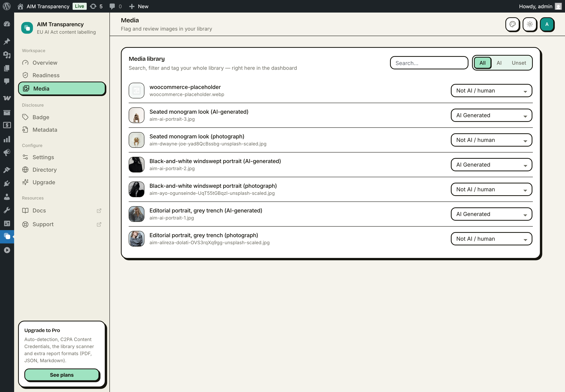Open Analytics via the bar chart icon

pyautogui.click(x=7, y=139)
